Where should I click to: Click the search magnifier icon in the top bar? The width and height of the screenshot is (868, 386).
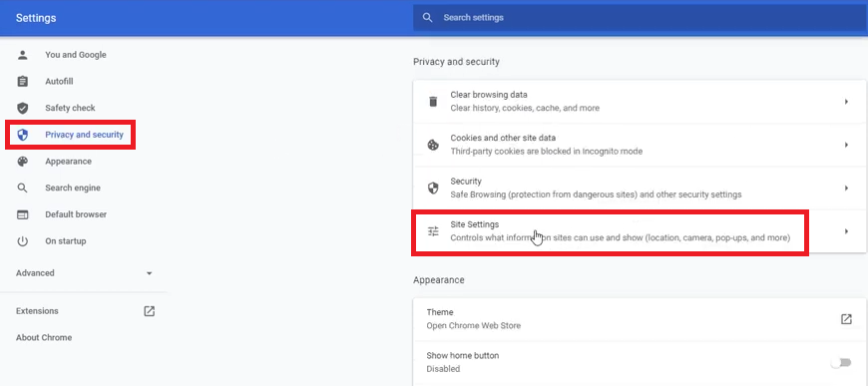pyautogui.click(x=427, y=17)
